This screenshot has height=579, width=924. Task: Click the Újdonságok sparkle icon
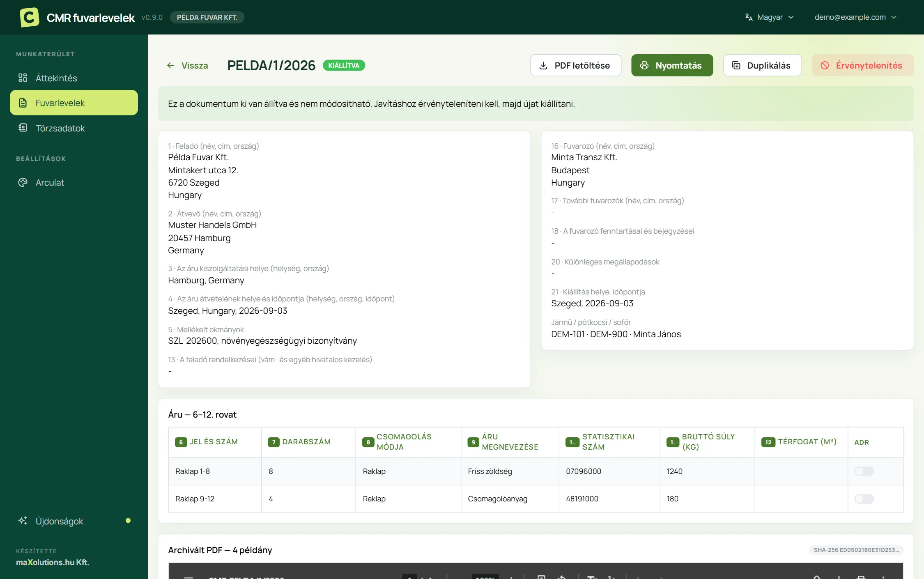click(x=23, y=521)
